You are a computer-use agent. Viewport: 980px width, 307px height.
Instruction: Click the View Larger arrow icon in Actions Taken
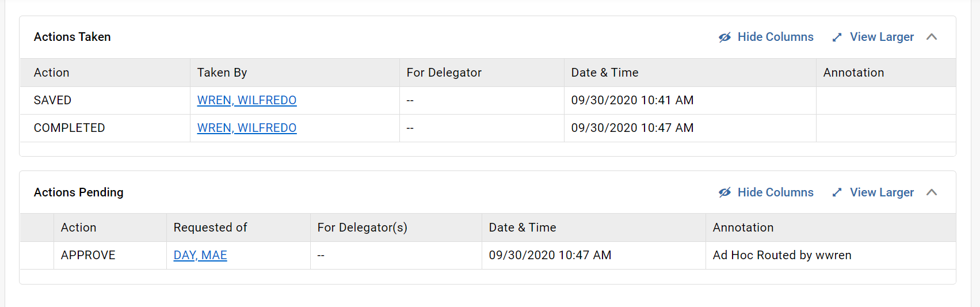[x=837, y=37]
